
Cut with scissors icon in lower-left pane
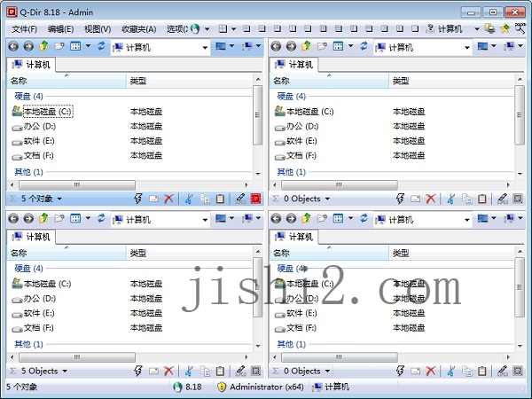pyautogui.click(x=189, y=372)
